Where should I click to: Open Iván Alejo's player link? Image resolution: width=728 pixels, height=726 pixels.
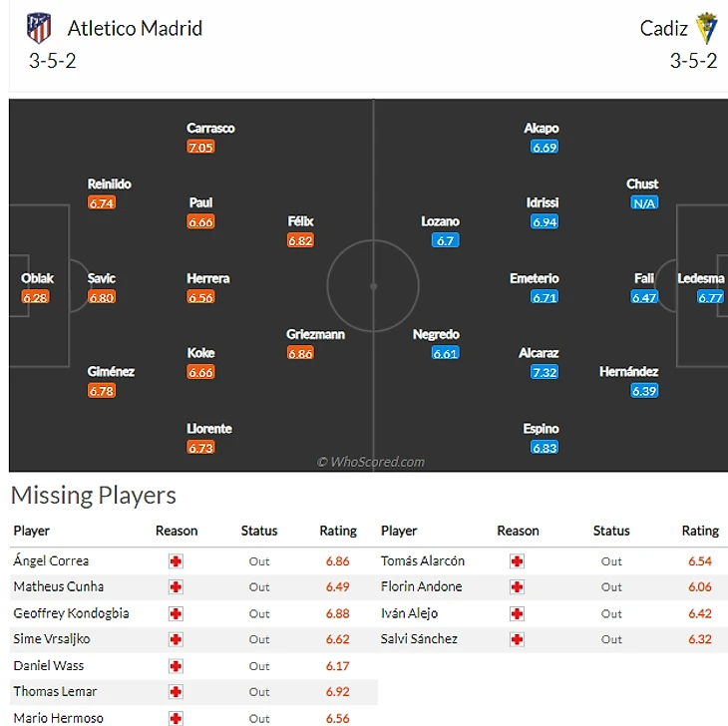(x=409, y=613)
